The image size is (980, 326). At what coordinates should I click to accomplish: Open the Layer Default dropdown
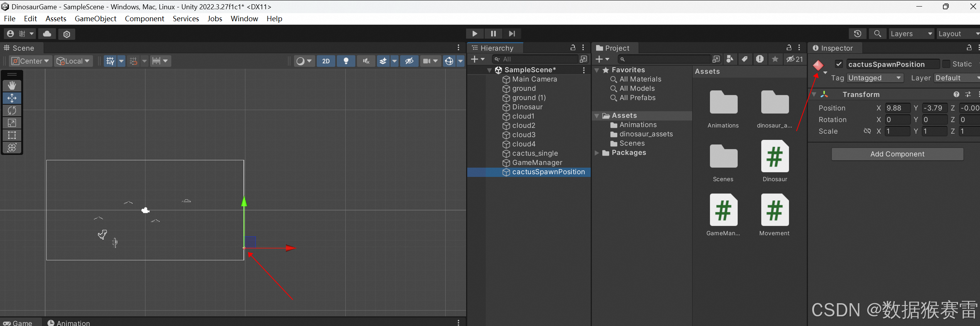tap(957, 78)
